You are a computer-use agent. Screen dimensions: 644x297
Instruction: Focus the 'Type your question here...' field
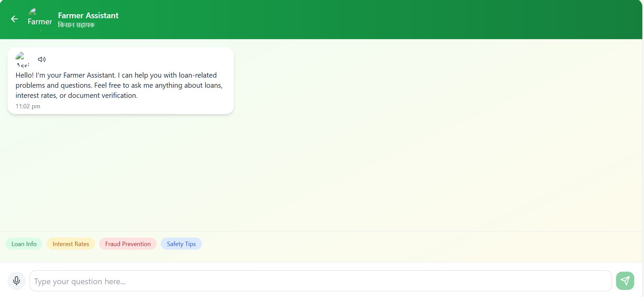320,281
